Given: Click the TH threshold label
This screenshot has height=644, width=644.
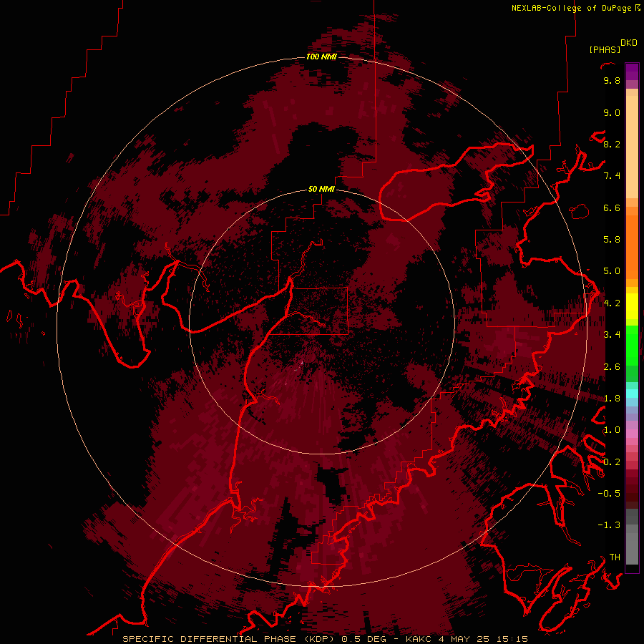Looking at the screenshot, I should coord(615,557).
